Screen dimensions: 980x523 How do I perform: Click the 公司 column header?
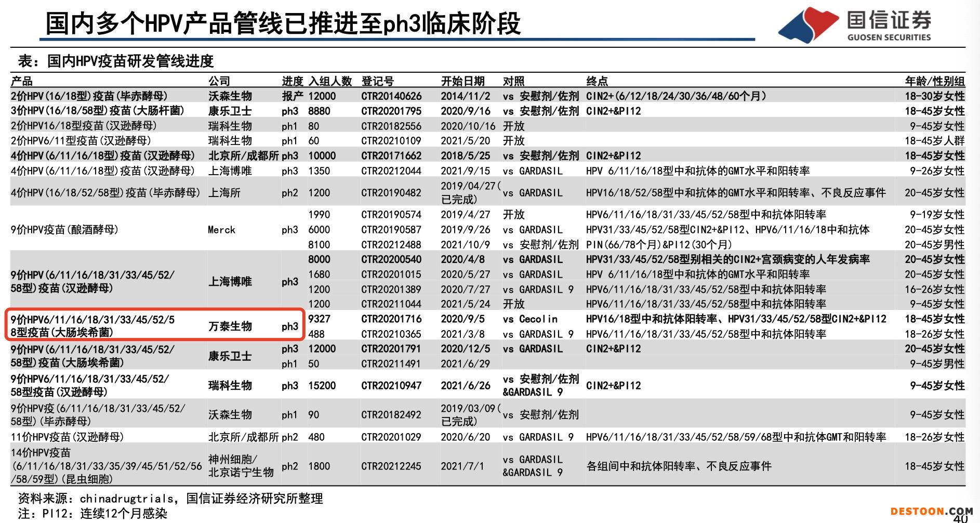(x=219, y=81)
